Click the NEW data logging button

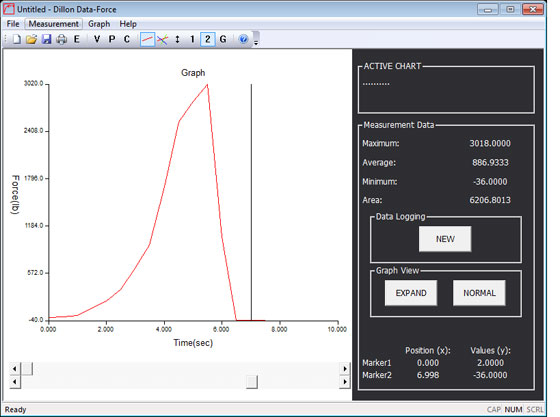coord(445,239)
